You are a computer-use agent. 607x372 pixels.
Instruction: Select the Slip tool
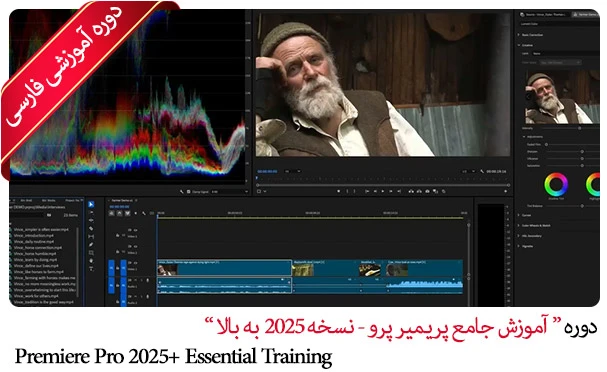click(91, 236)
